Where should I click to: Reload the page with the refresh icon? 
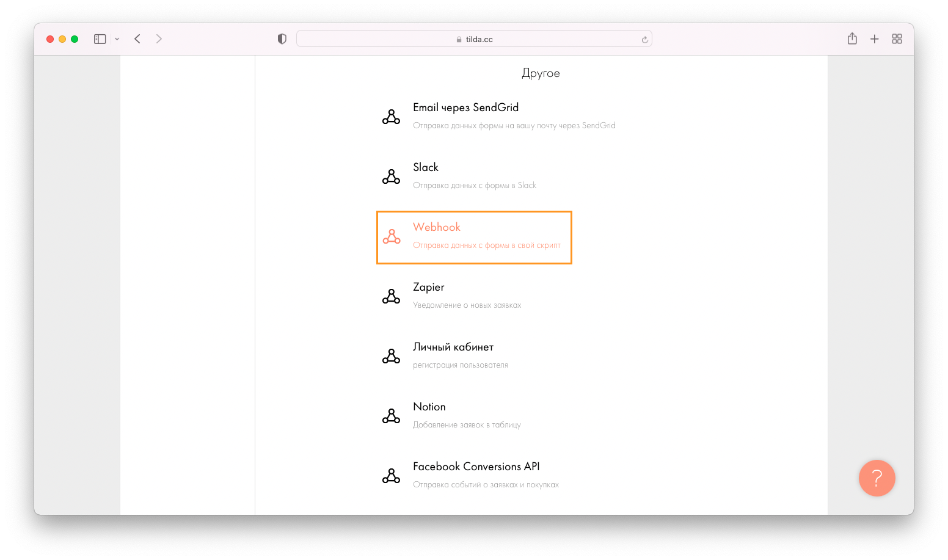pos(644,40)
